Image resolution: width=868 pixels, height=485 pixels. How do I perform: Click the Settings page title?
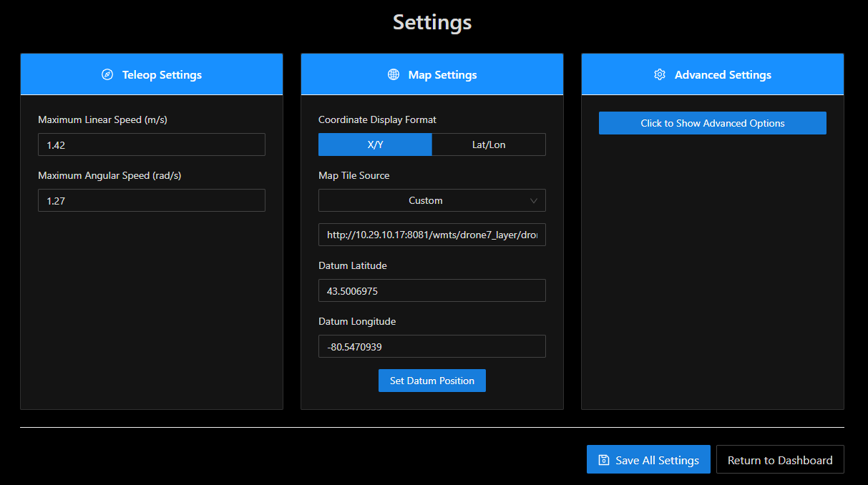[x=432, y=22]
